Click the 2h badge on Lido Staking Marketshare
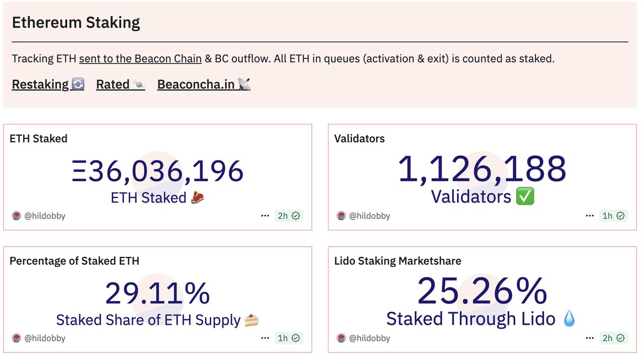Image resolution: width=644 pixels, height=356 pixels. (x=613, y=338)
